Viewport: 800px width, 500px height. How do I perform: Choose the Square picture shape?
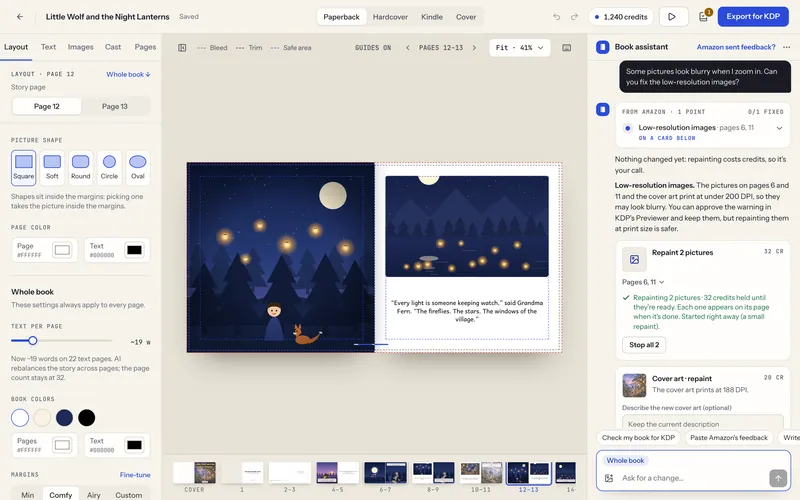[23, 167]
